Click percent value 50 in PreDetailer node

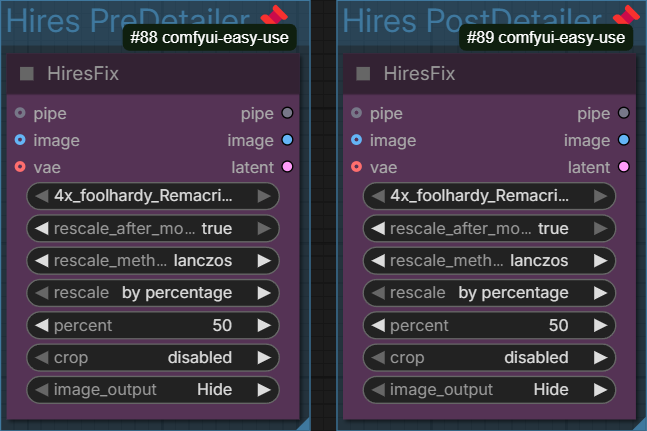(x=222, y=325)
